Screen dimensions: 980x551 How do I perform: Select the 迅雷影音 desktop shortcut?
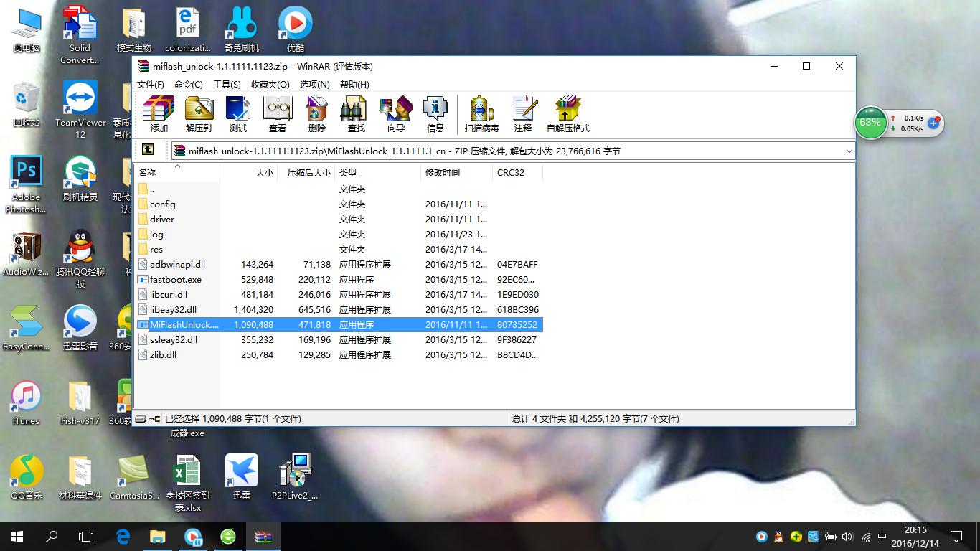[80, 329]
